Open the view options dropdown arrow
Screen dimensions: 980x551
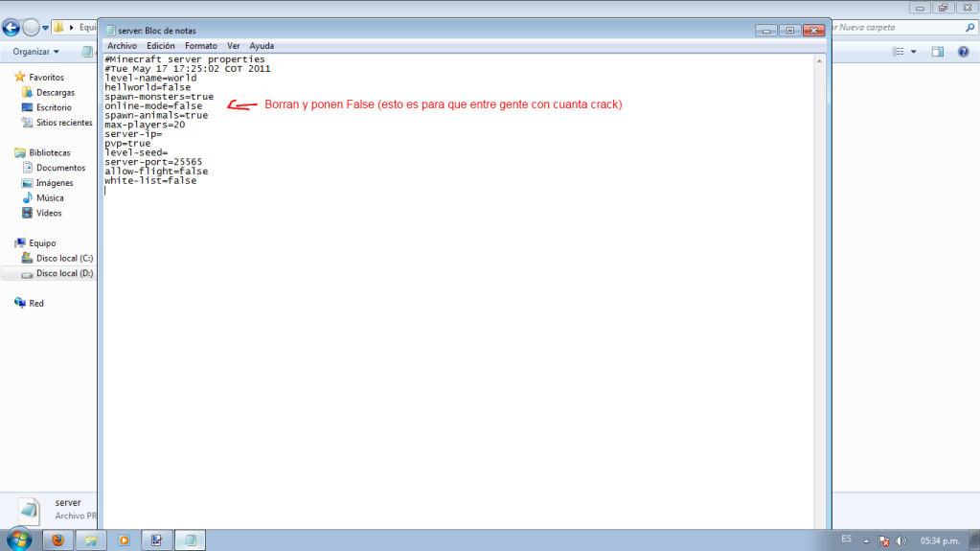(914, 52)
